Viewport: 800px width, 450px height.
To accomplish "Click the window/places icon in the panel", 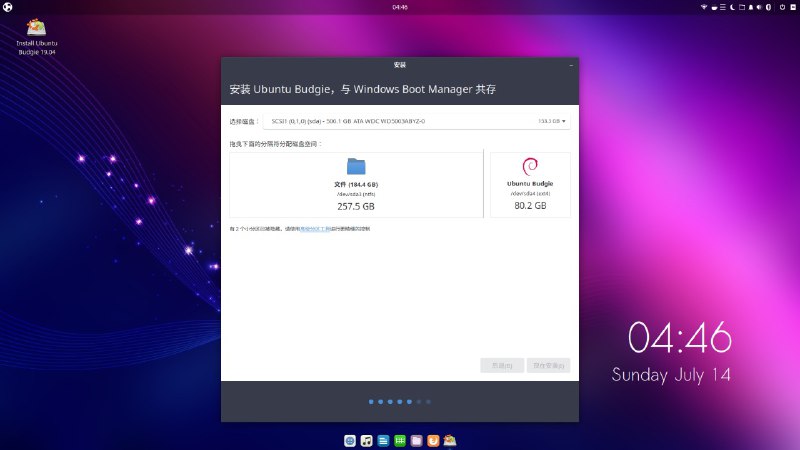I will tap(742, 7).
